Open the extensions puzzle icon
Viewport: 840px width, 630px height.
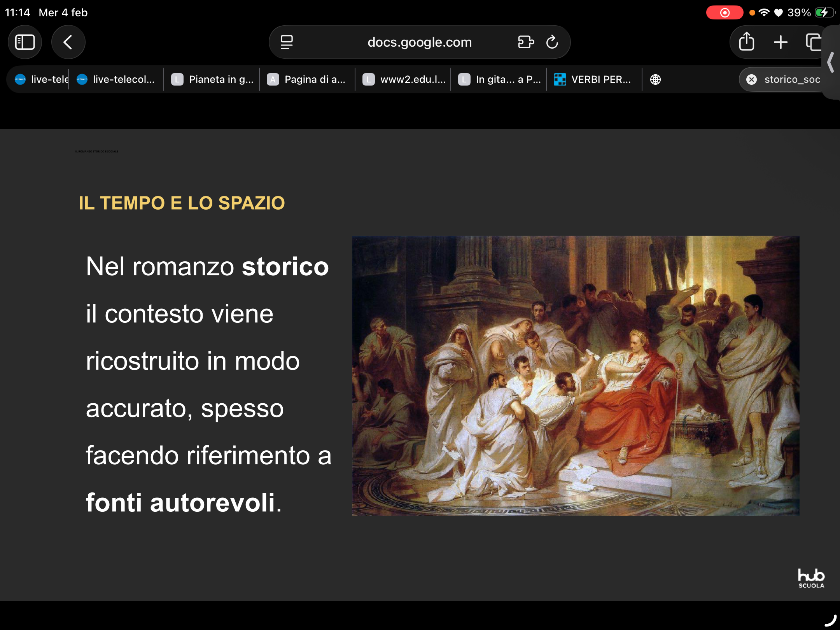(526, 42)
